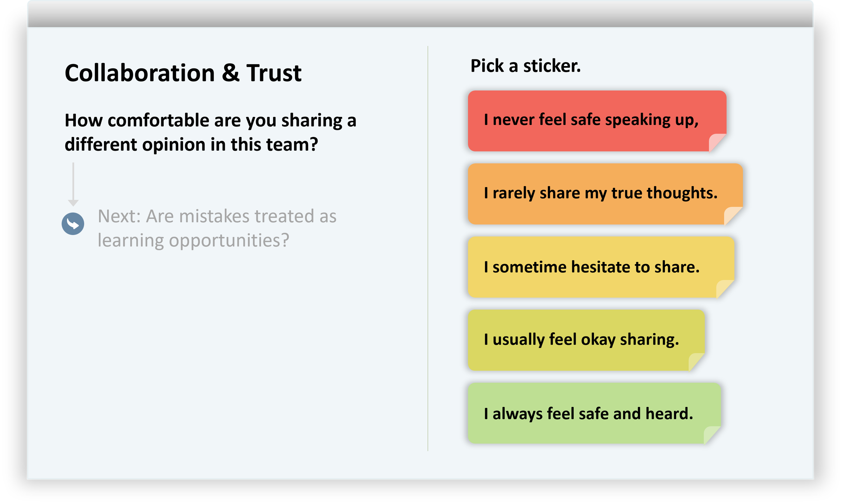Click the folded corner of the orange sticker
Viewport: 843px width, 504px height.
click(x=731, y=214)
